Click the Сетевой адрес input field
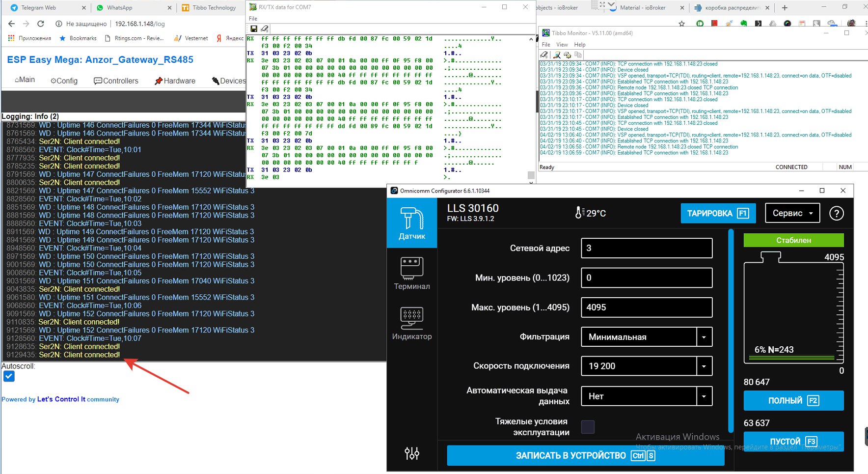 point(647,248)
